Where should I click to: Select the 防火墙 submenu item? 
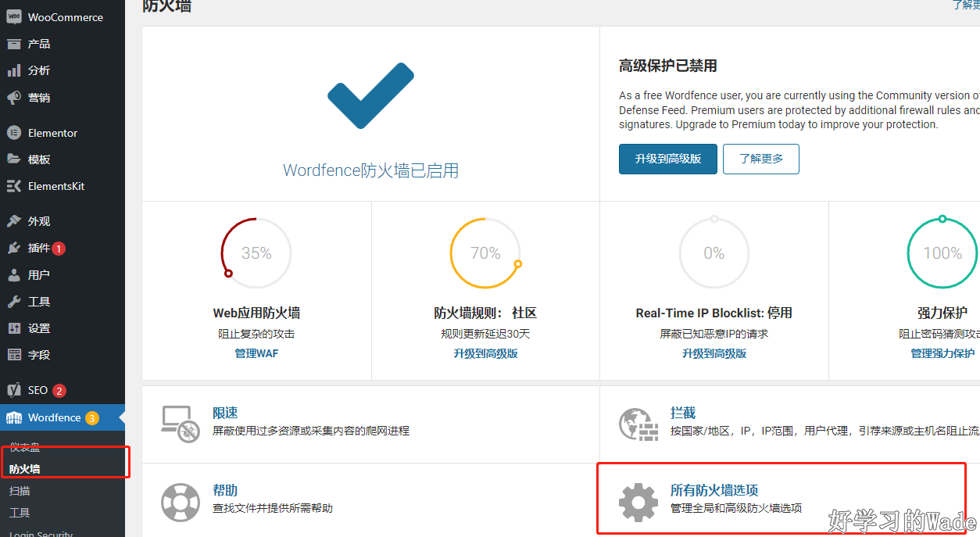click(25, 469)
